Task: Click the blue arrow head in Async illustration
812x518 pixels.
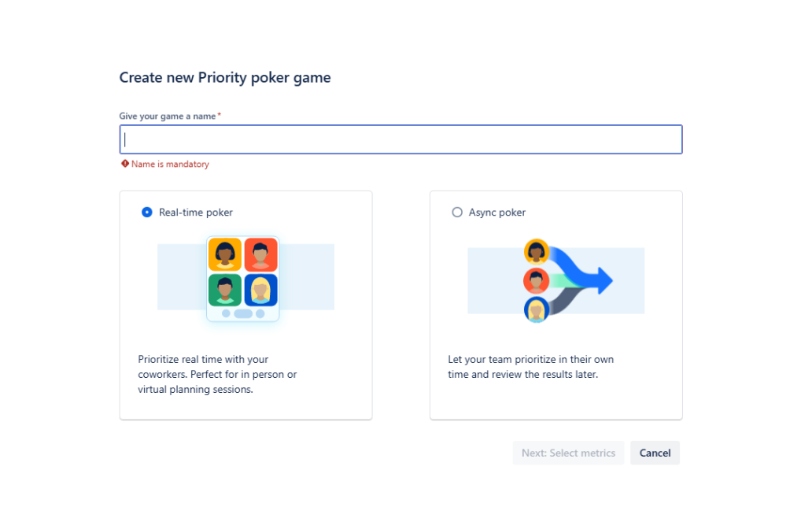Action: pyautogui.click(x=603, y=280)
